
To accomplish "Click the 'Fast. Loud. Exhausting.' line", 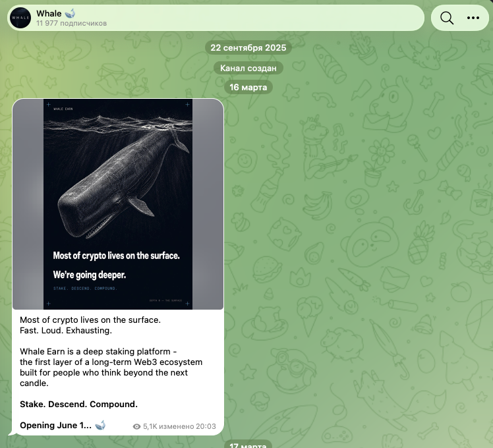I will [x=66, y=331].
